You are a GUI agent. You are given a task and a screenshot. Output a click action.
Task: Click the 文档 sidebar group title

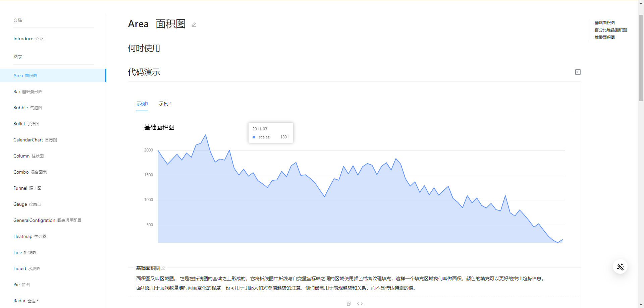pos(18,20)
